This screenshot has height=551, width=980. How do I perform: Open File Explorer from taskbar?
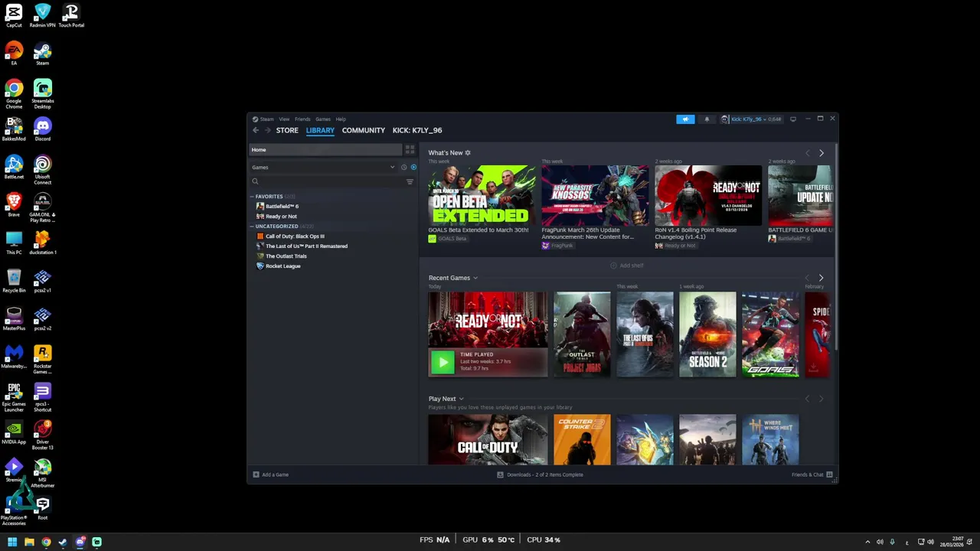pyautogui.click(x=29, y=542)
